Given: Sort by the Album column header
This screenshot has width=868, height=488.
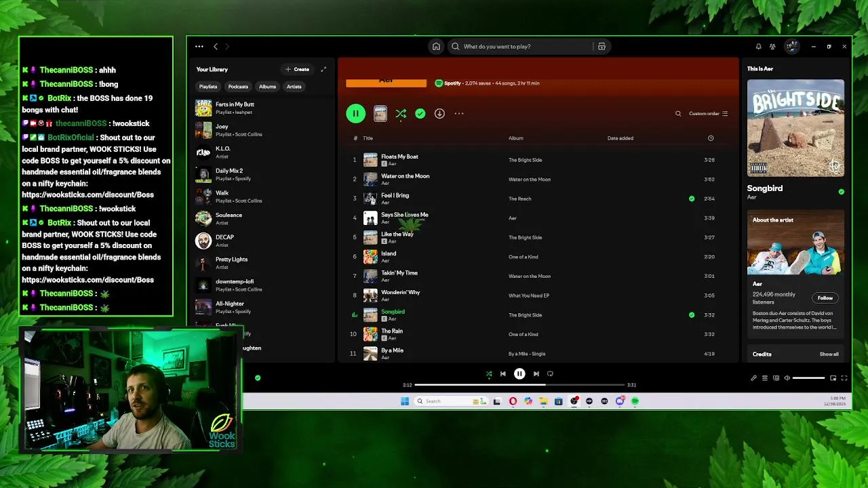Looking at the screenshot, I should click(x=515, y=138).
